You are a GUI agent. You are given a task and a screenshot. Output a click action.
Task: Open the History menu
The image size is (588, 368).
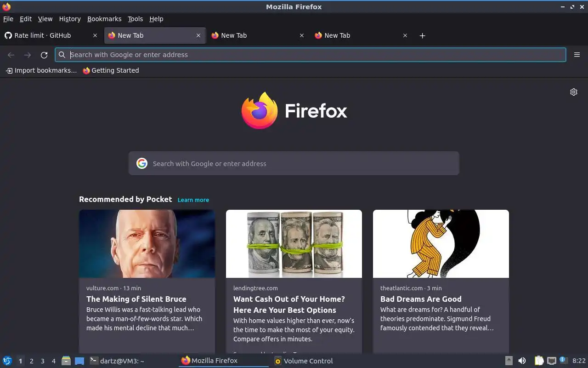[x=70, y=19]
